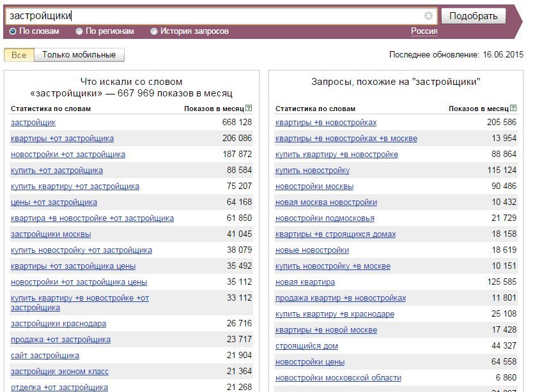
Task: Switch to the 'Все' tab
Action: click(19, 55)
